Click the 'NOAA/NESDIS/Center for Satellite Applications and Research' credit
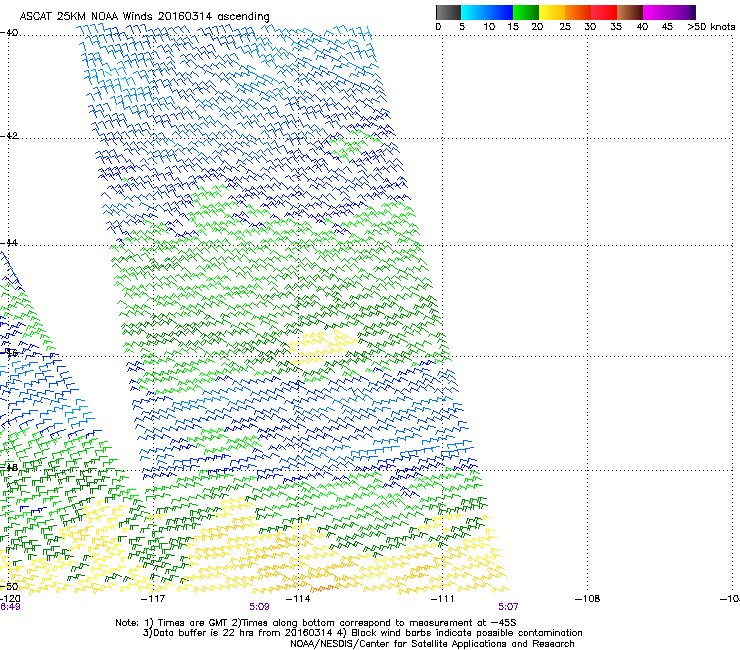 click(432, 644)
